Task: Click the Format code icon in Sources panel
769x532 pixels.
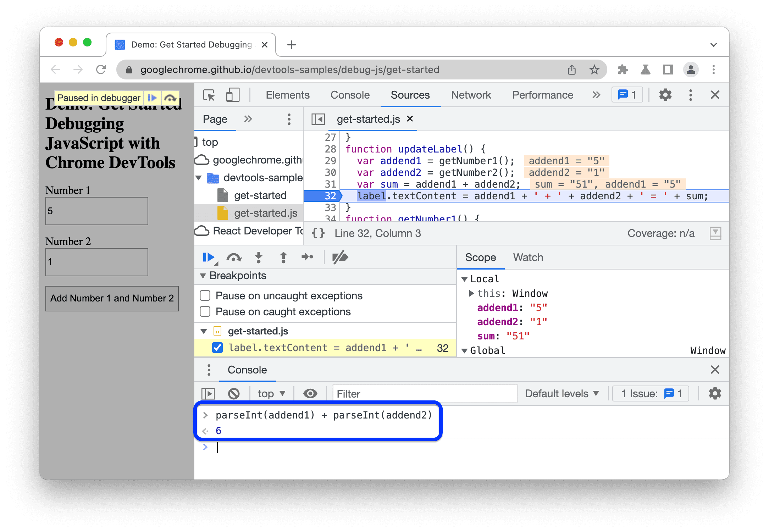Action: pyautogui.click(x=319, y=234)
